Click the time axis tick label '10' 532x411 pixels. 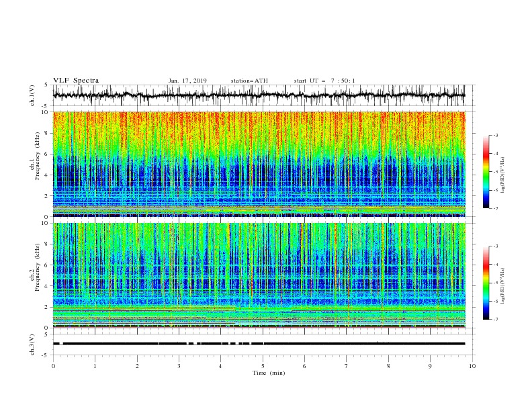click(x=472, y=366)
